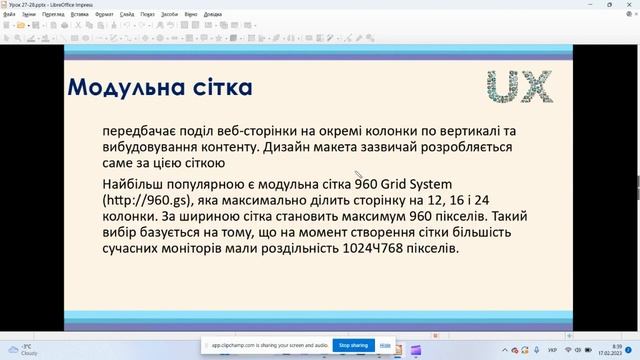
Task: Export the presentation directly as PDF
Action: click(53, 25)
